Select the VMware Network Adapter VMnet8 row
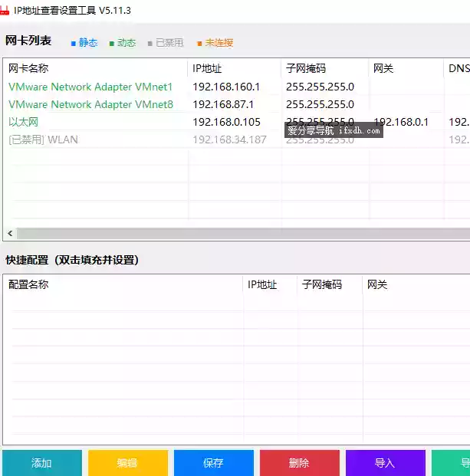The width and height of the screenshot is (470, 476). point(236,104)
